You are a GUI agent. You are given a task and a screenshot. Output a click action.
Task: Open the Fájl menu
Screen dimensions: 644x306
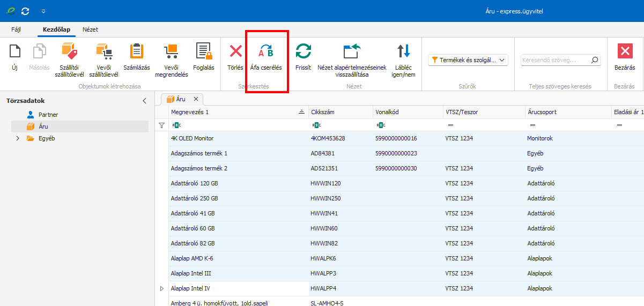click(x=16, y=29)
